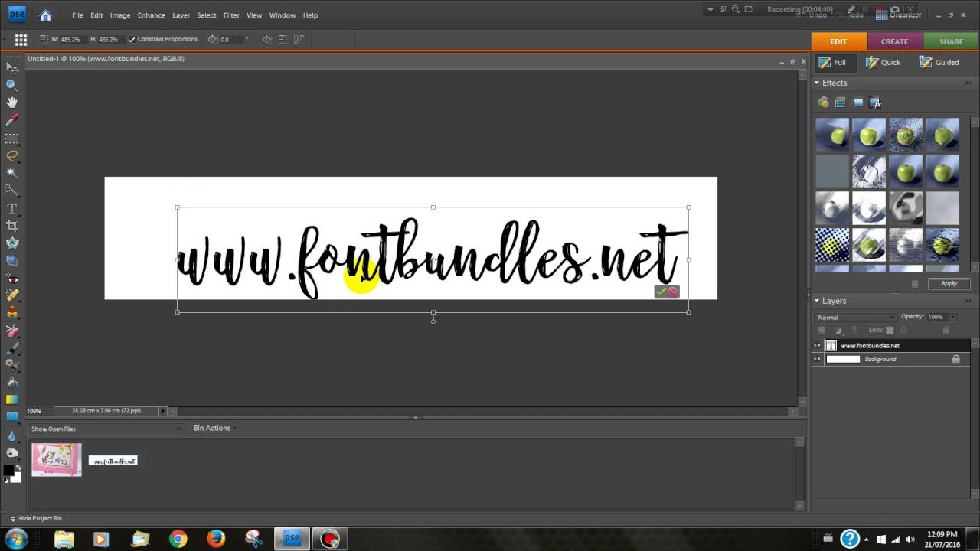Click the foreground color swatch
This screenshot has height=551, width=980.
pyautogui.click(x=8, y=471)
